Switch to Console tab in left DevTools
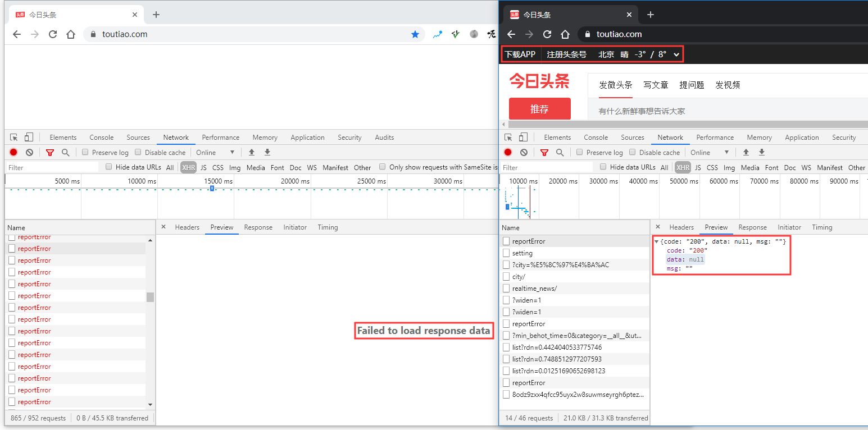Screen dimensions: 868x430 pyautogui.click(x=101, y=137)
